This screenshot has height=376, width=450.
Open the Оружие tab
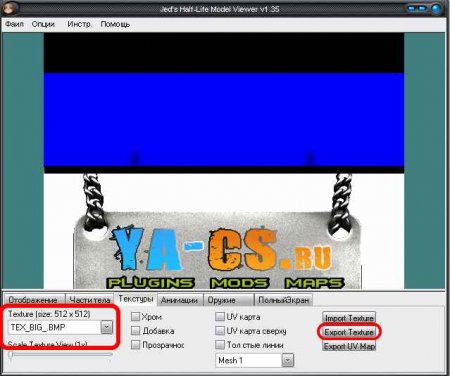click(x=228, y=300)
